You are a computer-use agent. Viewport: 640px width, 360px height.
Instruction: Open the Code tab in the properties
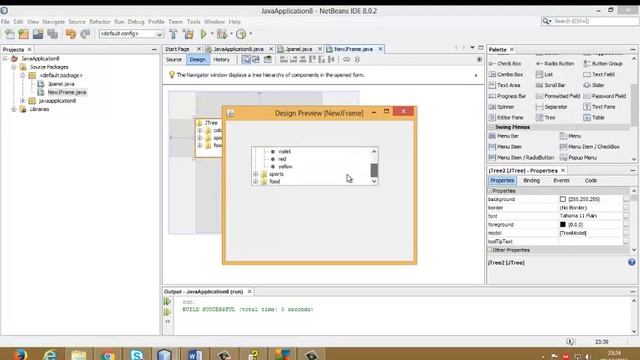coord(591,180)
